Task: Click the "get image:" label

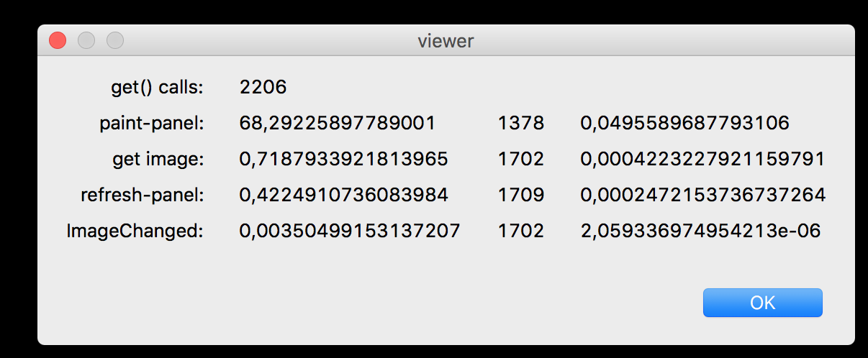Action: [158, 160]
